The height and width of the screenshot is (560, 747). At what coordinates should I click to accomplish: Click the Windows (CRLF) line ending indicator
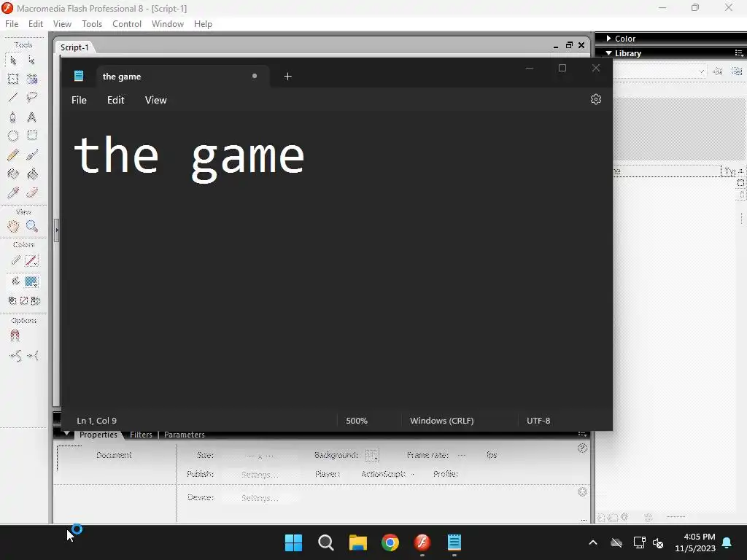[x=441, y=421]
